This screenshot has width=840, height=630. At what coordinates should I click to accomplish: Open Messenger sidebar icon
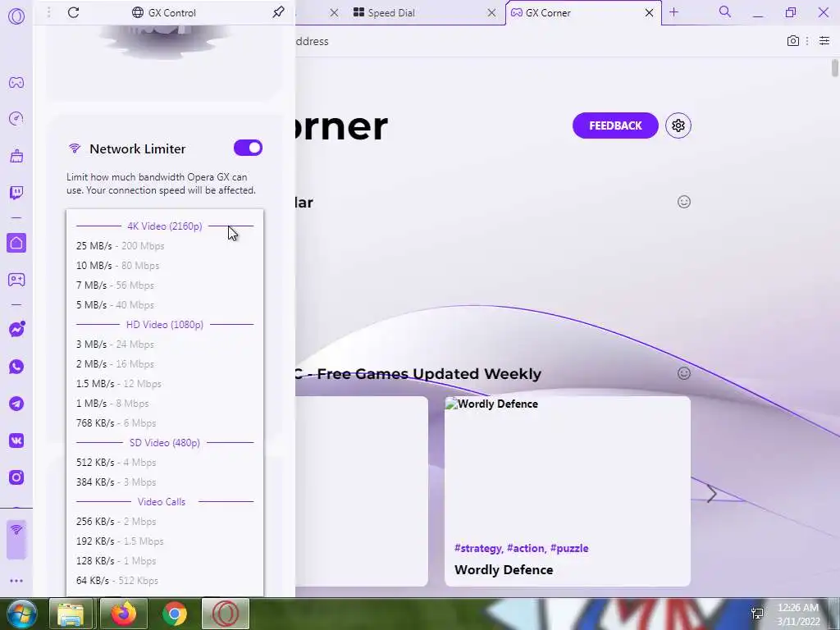tap(16, 330)
